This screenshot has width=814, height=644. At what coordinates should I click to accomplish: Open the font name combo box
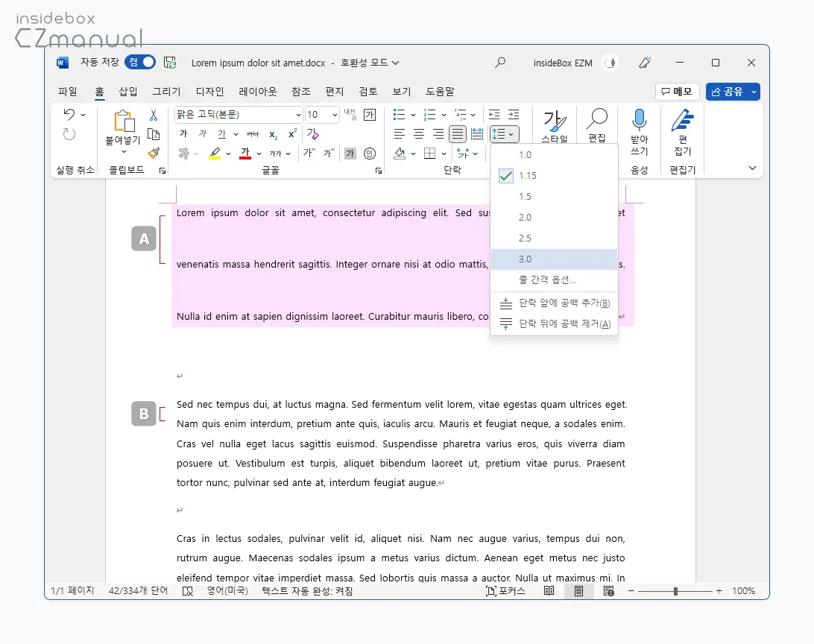pos(239,115)
